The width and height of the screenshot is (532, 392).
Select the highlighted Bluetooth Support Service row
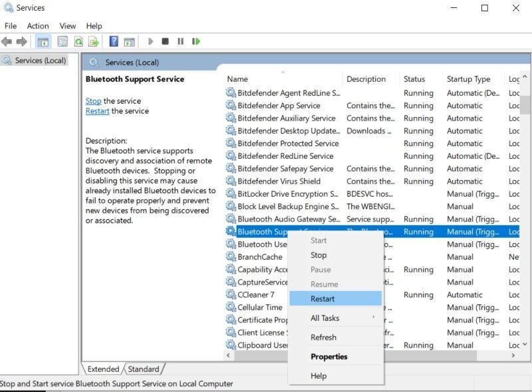pos(372,231)
